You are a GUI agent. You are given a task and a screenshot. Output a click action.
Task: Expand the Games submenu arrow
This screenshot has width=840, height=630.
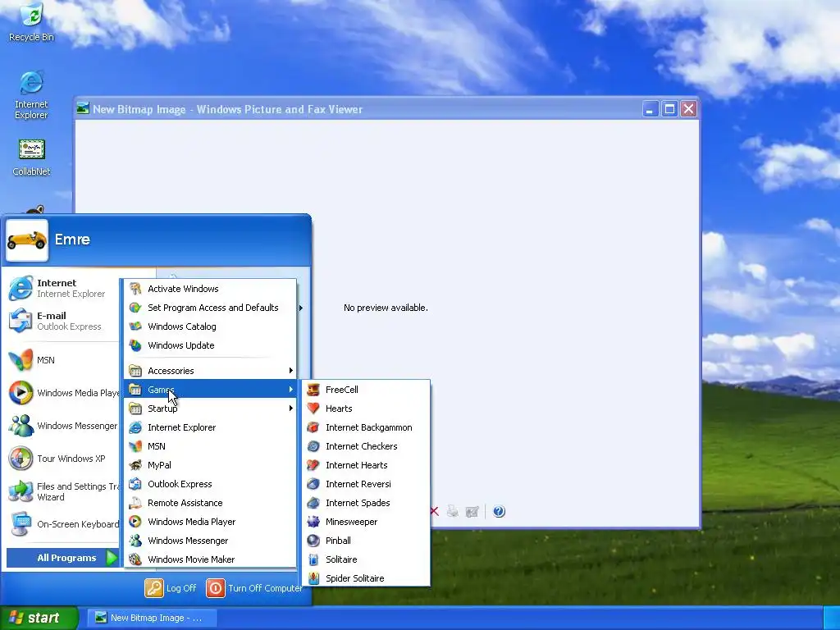coord(291,390)
